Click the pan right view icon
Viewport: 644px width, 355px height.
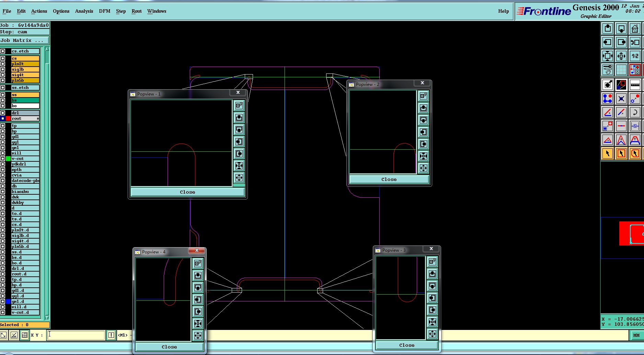point(621,42)
